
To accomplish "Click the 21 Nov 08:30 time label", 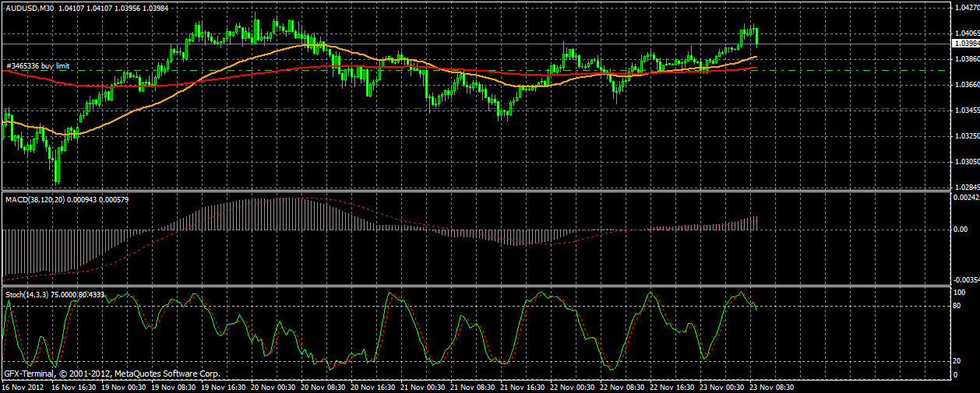I will 474,386.
